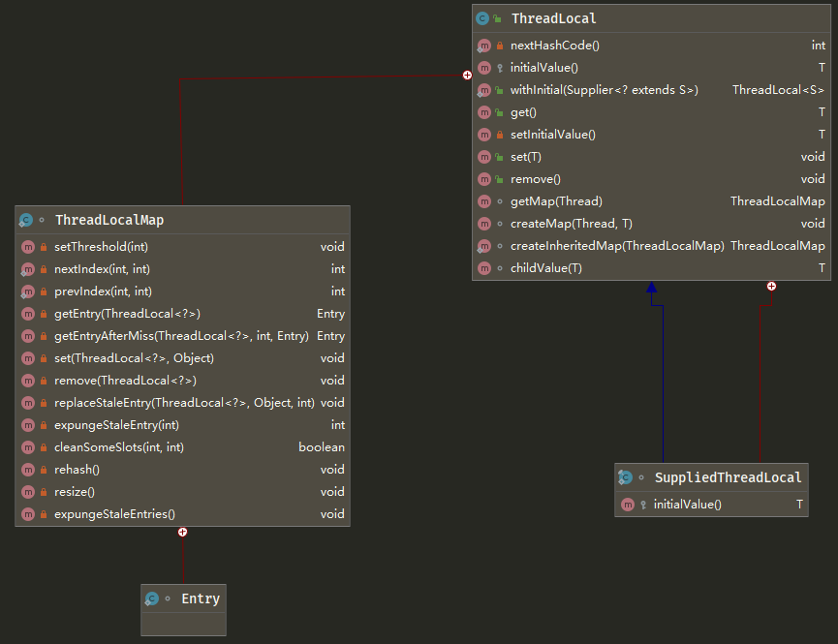Click method icon beside resize()
Image resolution: width=838 pixels, height=644 pixels.
tap(28, 492)
